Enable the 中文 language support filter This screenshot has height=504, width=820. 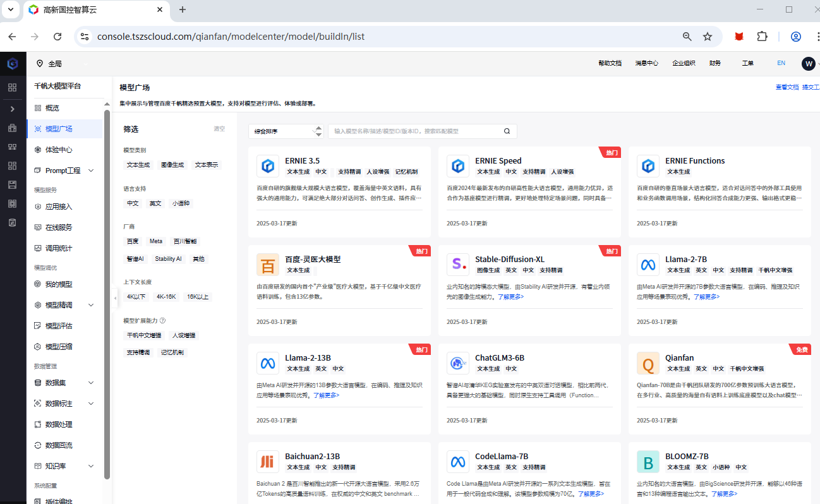(133, 203)
